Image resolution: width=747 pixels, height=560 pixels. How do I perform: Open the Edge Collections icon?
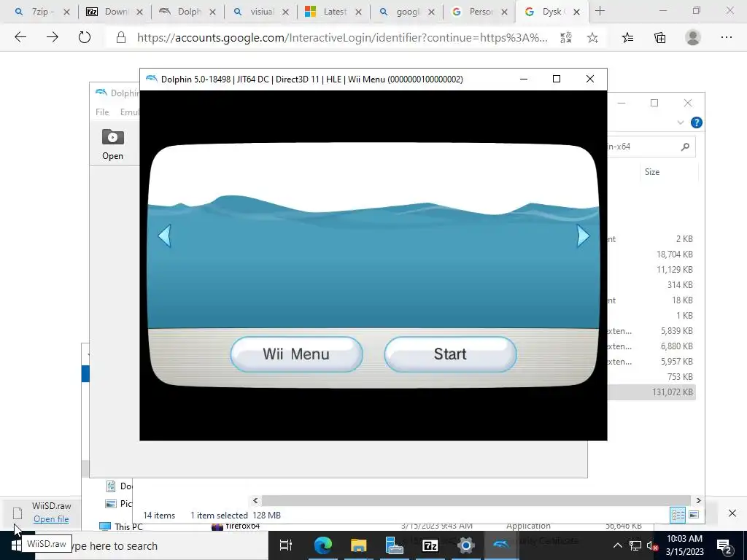659,38
